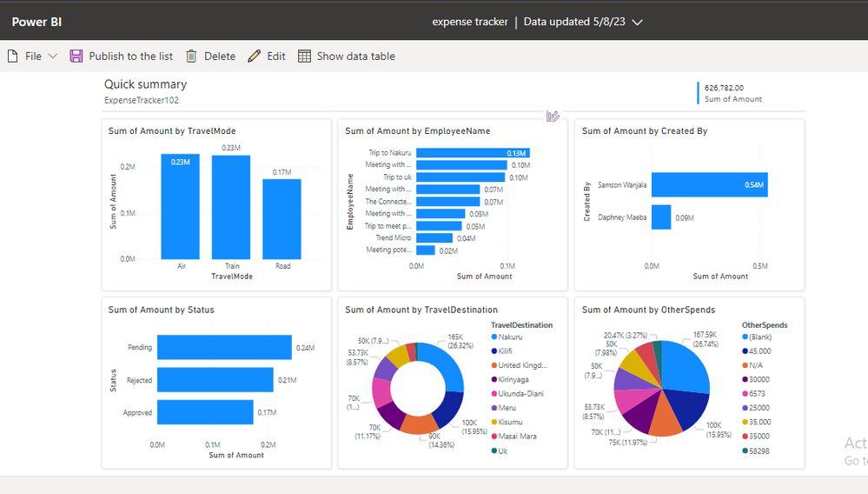Expand the Data updated 5/8/23 dropdown
The image size is (868, 494).
[637, 22]
